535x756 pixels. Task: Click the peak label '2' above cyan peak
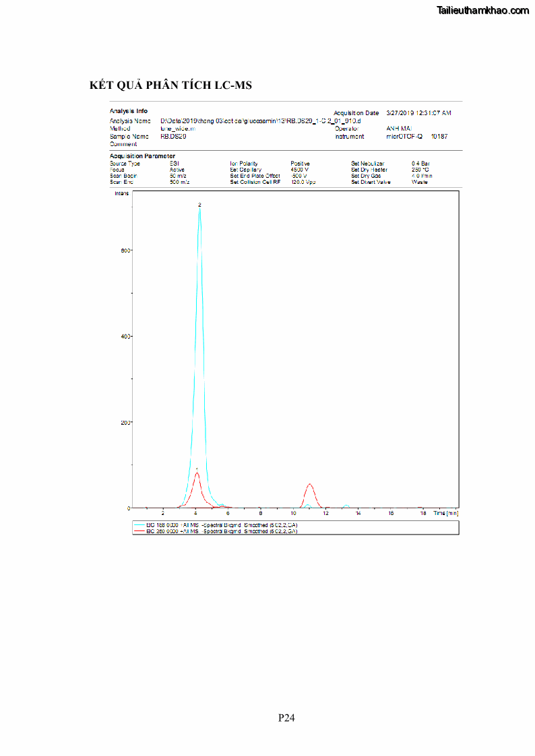click(x=199, y=204)
